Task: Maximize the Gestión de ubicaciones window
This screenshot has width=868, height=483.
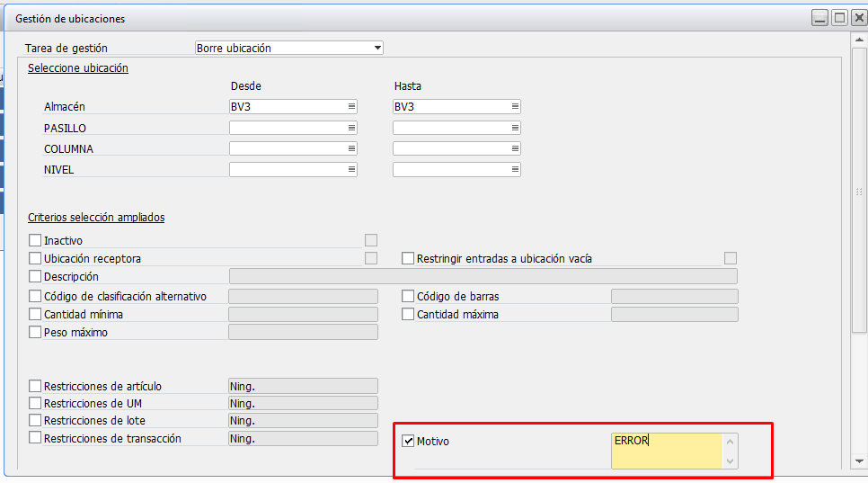Action: pos(839,18)
